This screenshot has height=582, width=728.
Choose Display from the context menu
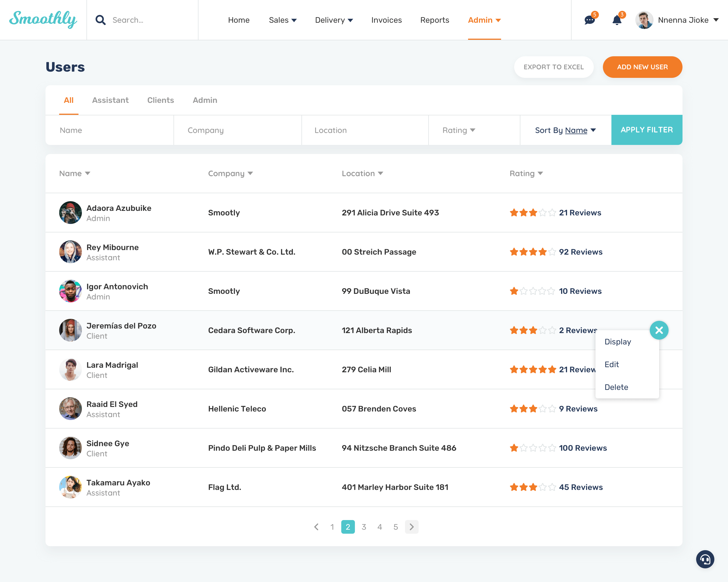618,342
